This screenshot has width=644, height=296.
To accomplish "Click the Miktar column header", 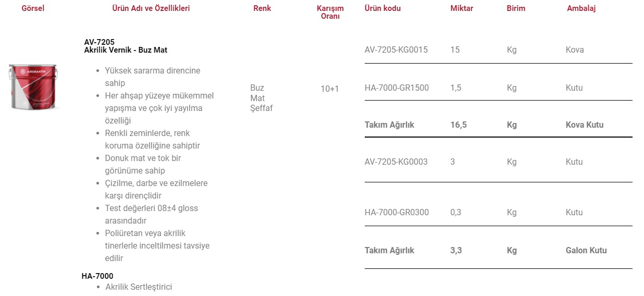I will click(462, 8).
